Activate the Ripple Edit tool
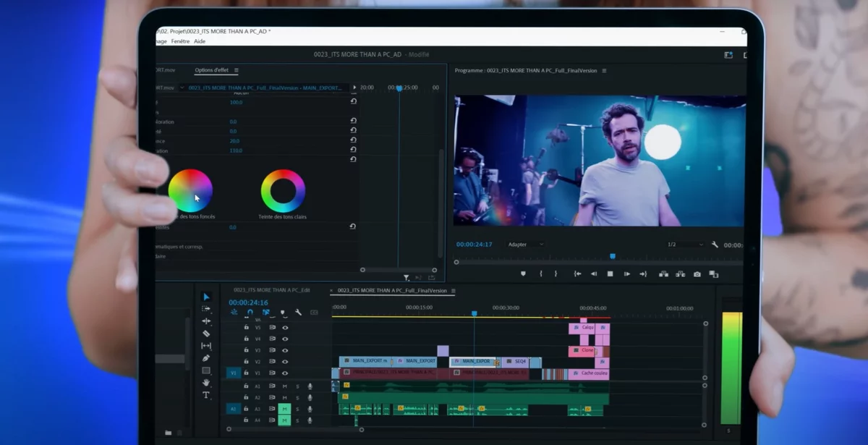This screenshot has height=445, width=868. click(206, 321)
